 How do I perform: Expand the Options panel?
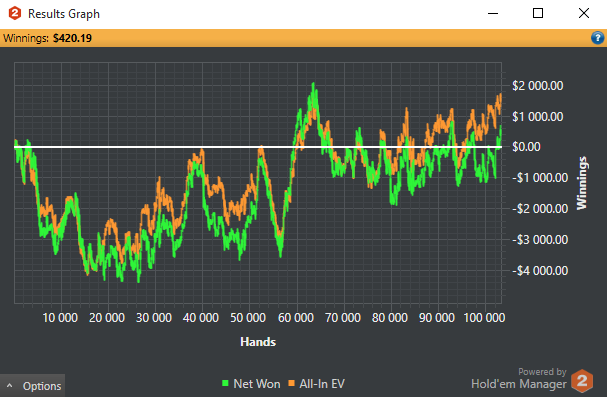[33, 386]
